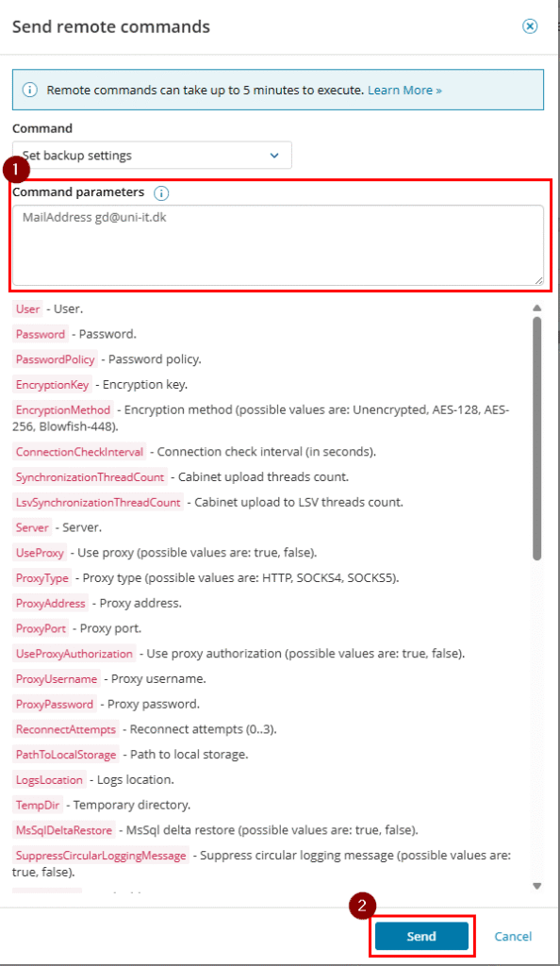Click the info icon in the banner
560x966 pixels.
tap(29, 90)
